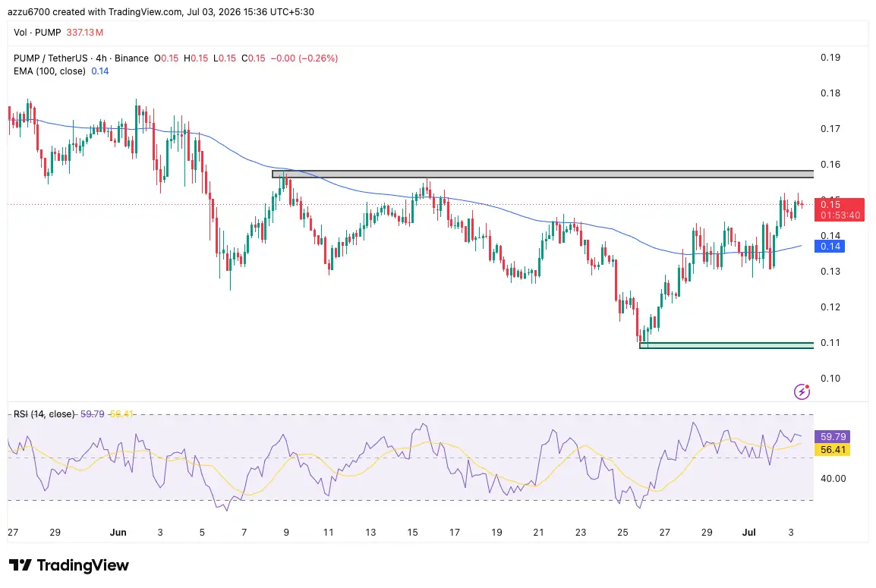Screen dimensions: 876x588
Task: Click the EMA (100, close) indicator label
Action: click(x=50, y=71)
